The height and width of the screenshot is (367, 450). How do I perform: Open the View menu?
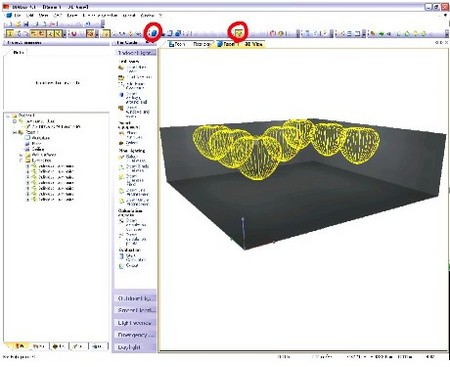click(x=44, y=15)
